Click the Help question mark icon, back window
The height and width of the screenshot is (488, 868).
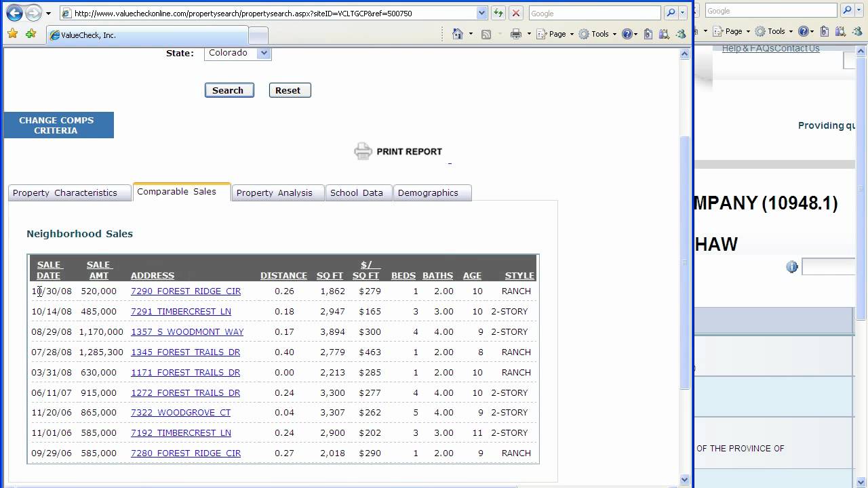pos(805,31)
